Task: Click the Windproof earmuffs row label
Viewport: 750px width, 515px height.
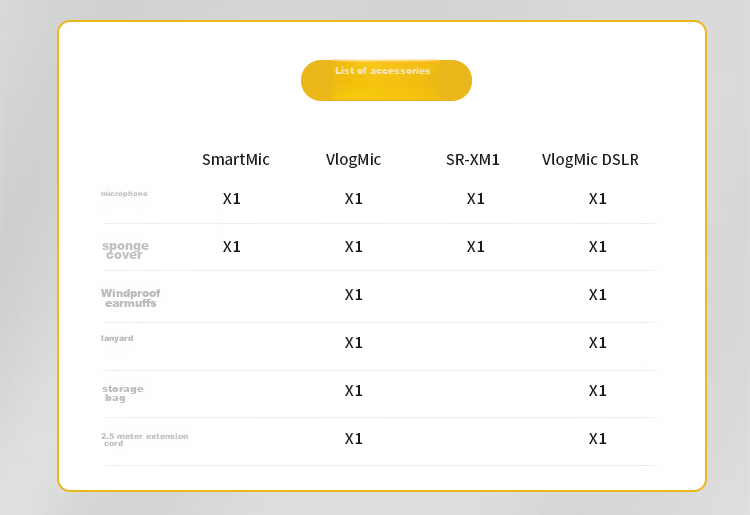Action: click(131, 298)
